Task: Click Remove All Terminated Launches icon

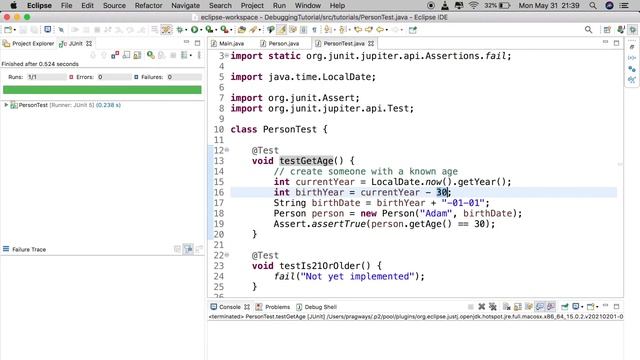Action: 493,307
